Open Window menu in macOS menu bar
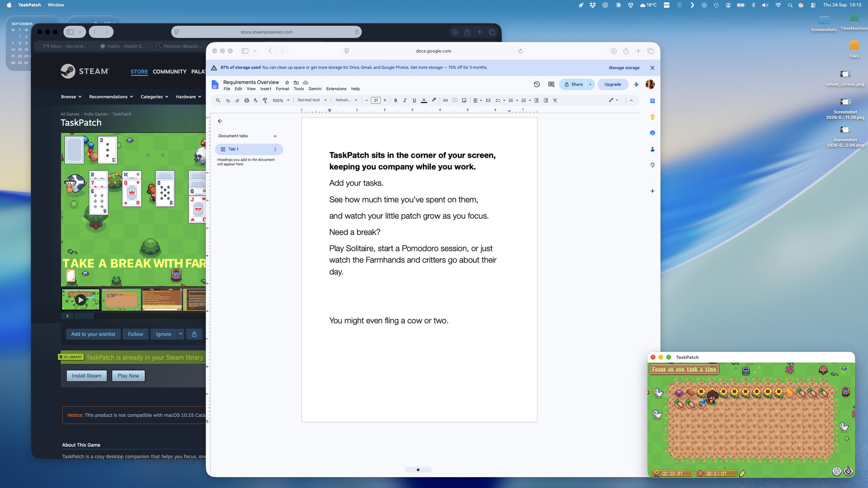This screenshot has height=488, width=868. coord(56,5)
